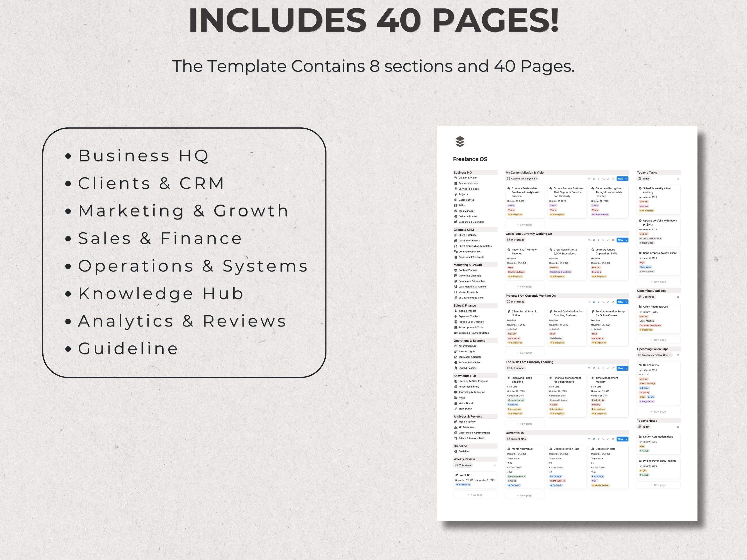The height and width of the screenshot is (560, 747).
Task: Open view settings icon beside Today's Tasks
Action: [678, 179]
